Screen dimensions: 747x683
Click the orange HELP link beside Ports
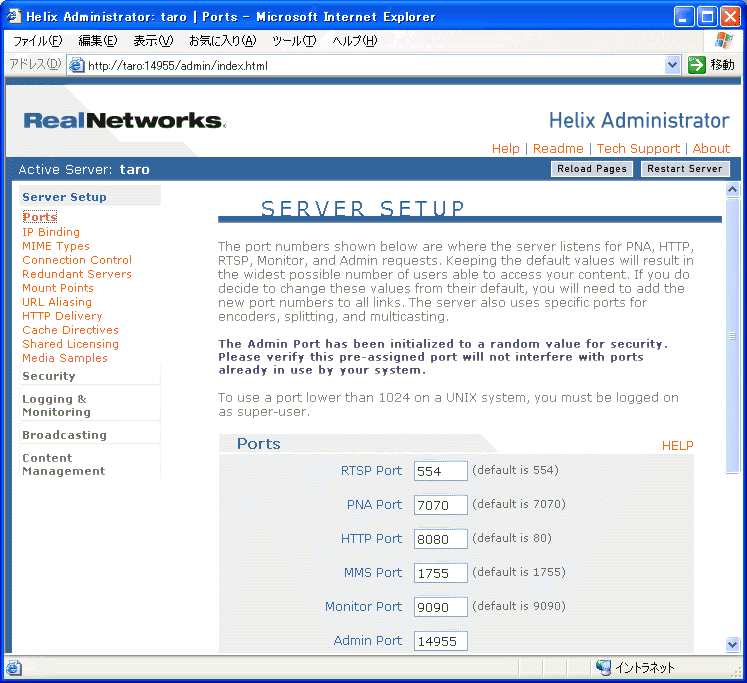[x=677, y=446]
